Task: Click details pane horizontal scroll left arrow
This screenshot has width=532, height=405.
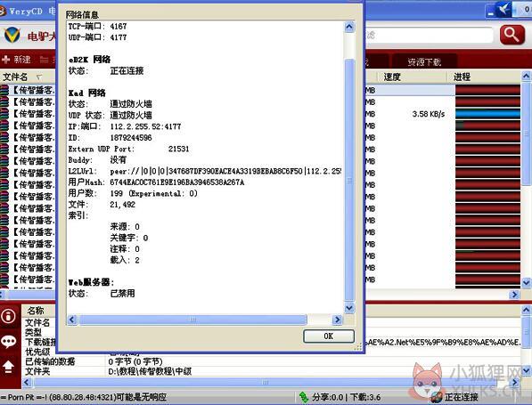Action: pyautogui.click(x=27, y=383)
